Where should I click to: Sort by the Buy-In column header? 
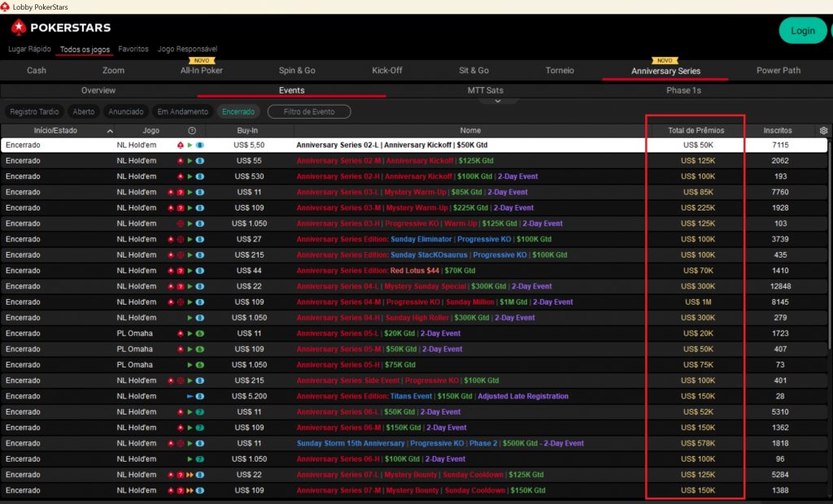(247, 131)
